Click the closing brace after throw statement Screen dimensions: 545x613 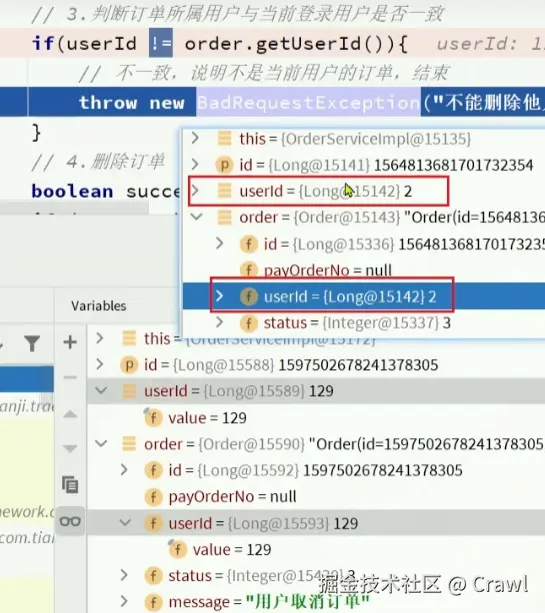[36, 132]
